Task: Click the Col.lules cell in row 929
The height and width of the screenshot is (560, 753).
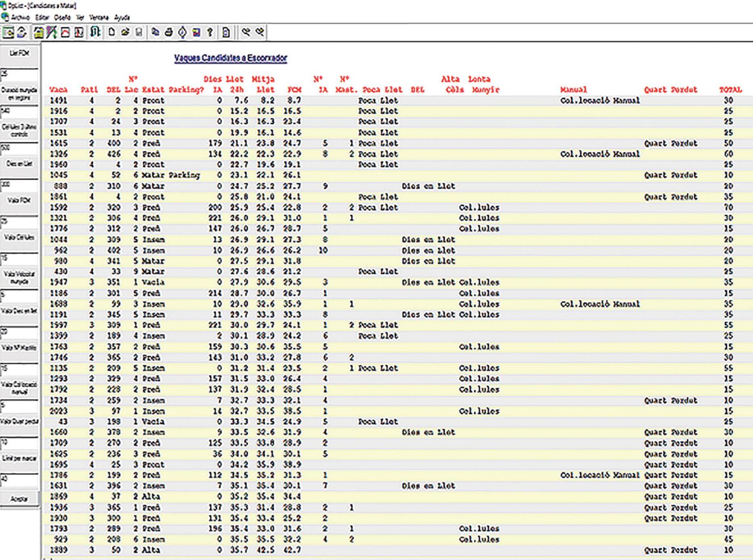Action: pos(479,539)
